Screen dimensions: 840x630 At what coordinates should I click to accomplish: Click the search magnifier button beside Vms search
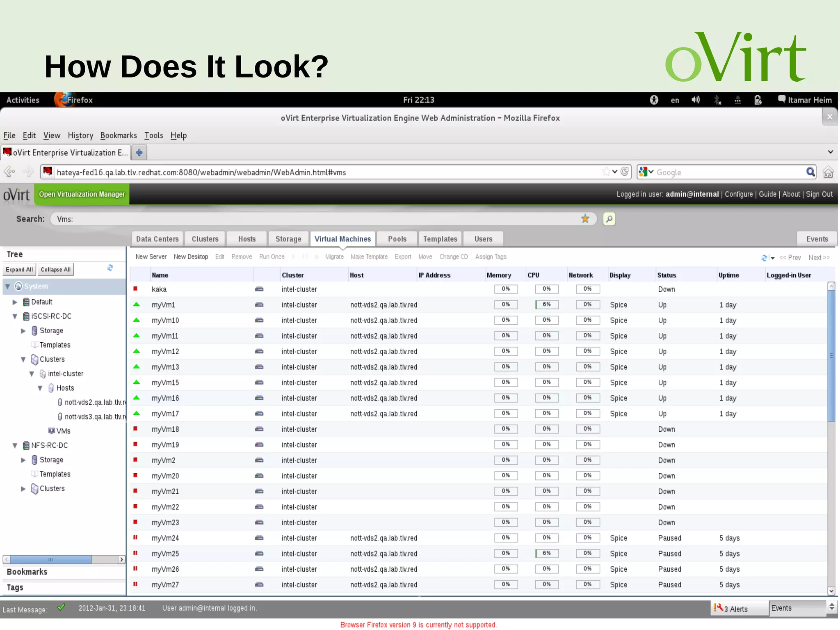pos(609,219)
